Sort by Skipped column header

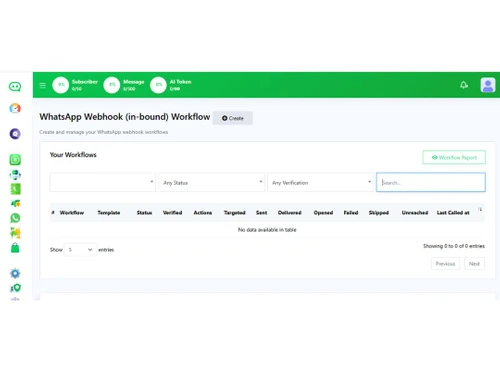[x=379, y=213]
